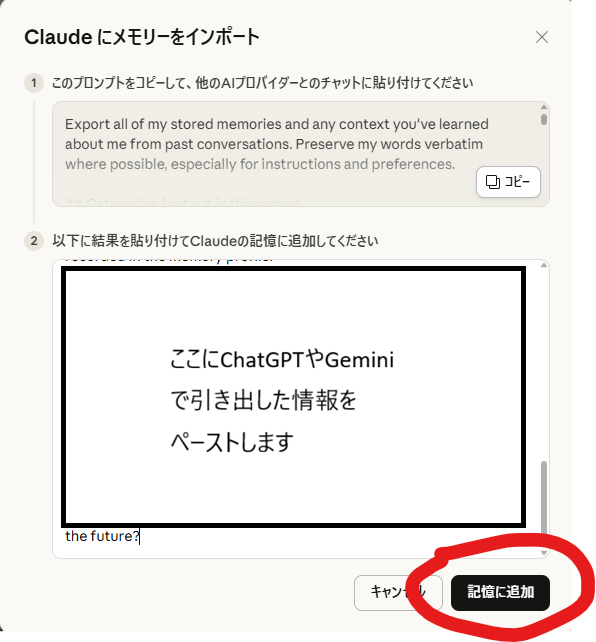Cancel with the キャンセル button

[398, 592]
